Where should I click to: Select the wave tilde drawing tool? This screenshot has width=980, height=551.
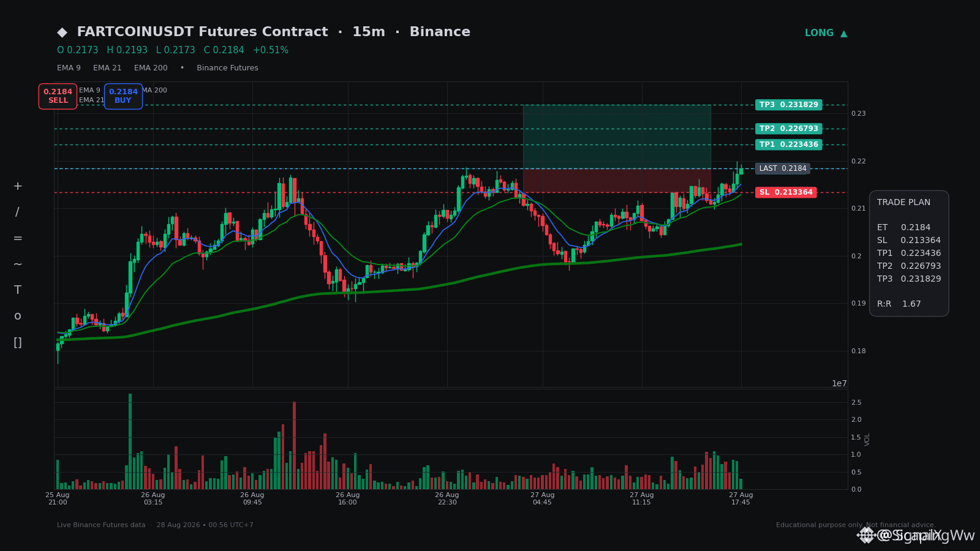(x=18, y=264)
